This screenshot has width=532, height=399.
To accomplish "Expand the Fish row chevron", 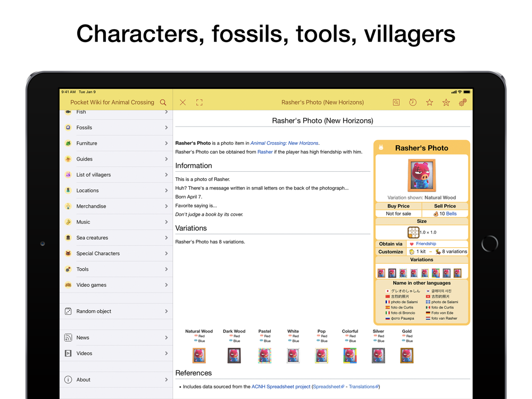I will 166,112.
